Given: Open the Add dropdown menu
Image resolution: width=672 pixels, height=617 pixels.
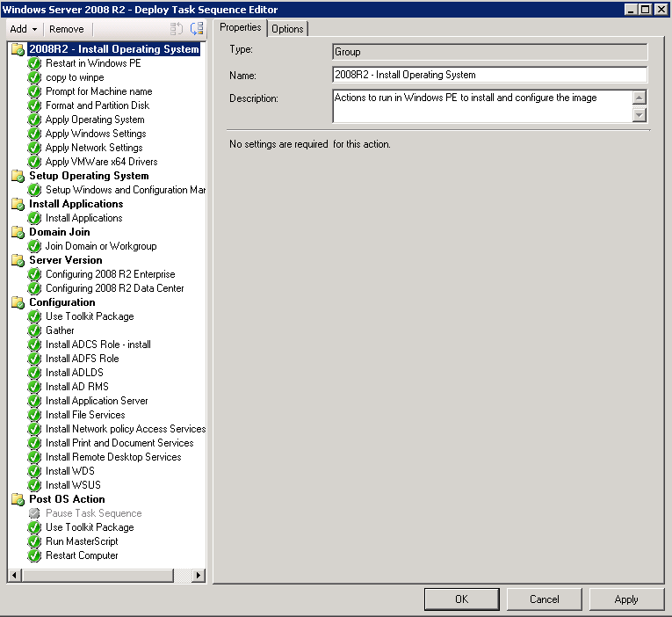Looking at the screenshot, I should tap(23, 29).
